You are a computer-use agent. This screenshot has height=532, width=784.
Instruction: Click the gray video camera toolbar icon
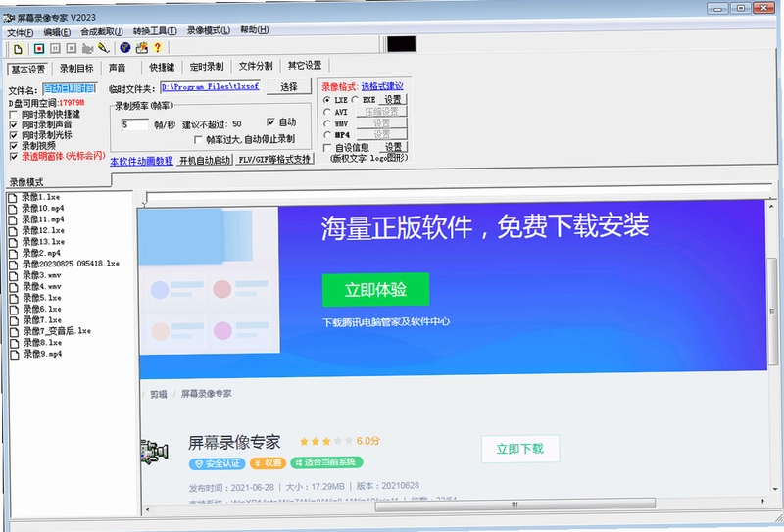click(87, 49)
